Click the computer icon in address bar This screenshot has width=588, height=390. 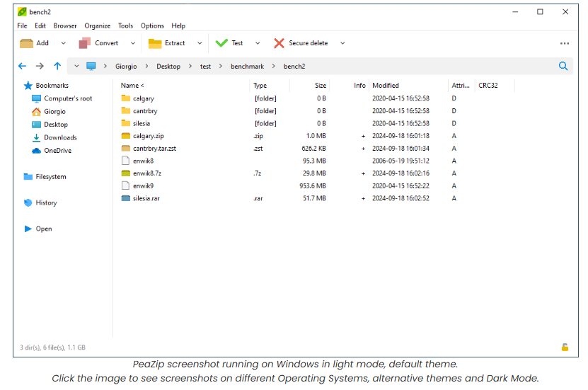click(x=91, y=67)
